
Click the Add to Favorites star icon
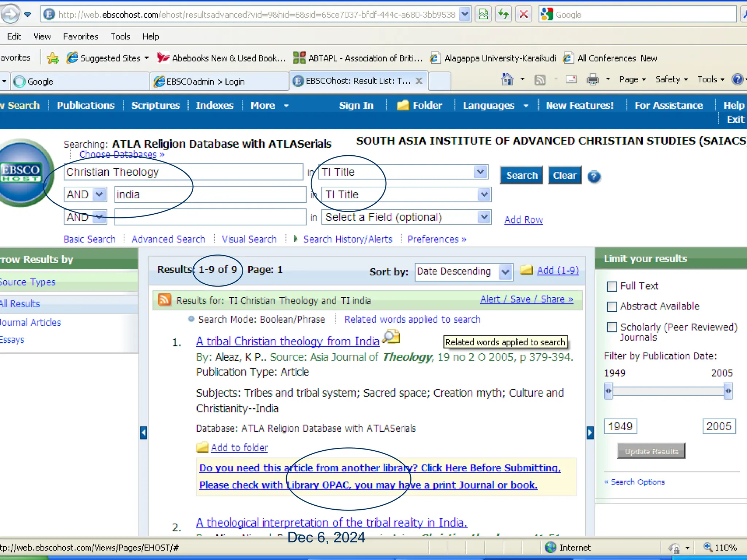click(x=53, y=58)
